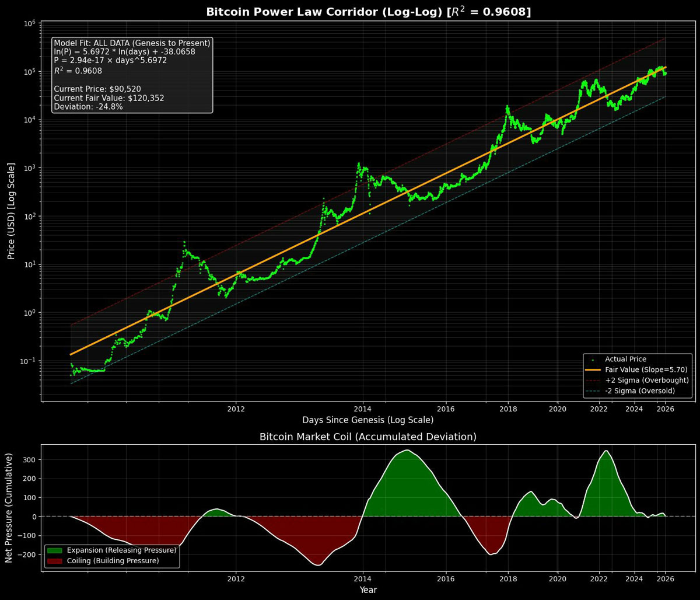Click the Year label under the lower chart

pyautogui.click(x=368, y=590)
